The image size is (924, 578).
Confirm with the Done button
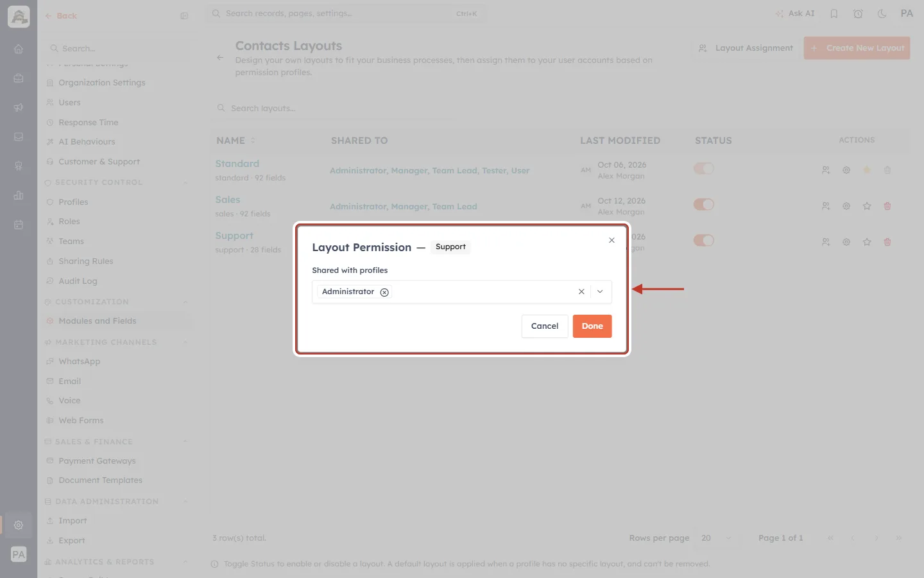(592, 326)
